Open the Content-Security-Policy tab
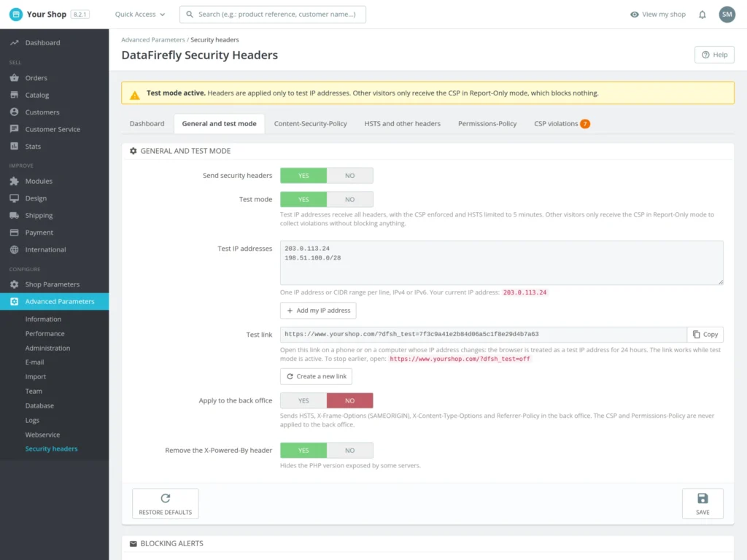 pyautogui.click(x=310, y=124)
